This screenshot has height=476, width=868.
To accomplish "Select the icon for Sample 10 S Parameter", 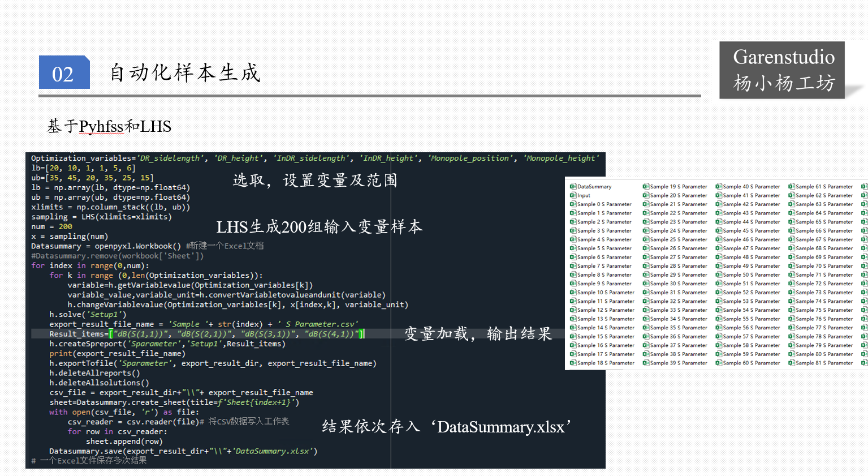I will 573,293.
